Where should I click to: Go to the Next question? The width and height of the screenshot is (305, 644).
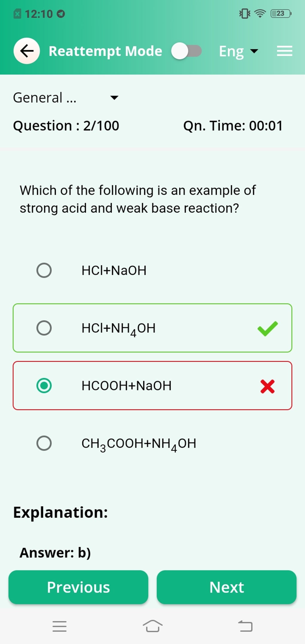pos(226,587)
